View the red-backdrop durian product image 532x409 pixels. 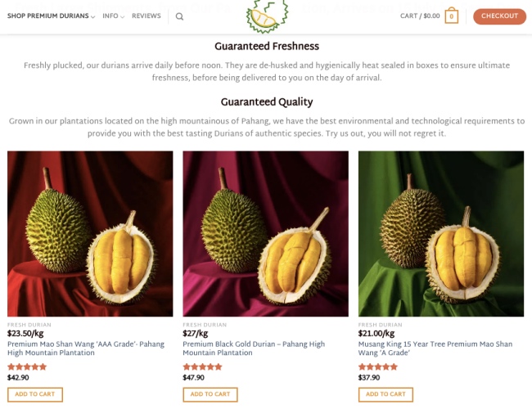tap(90, 234)
